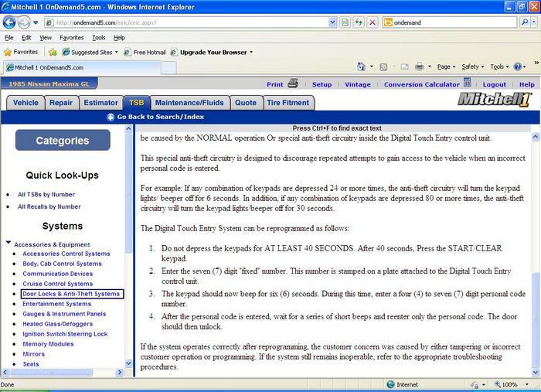The height and width of the screenshot is (392, 541).
Task: Click the Home page icon
Action: pyautogui.click(x=361, y=66)
